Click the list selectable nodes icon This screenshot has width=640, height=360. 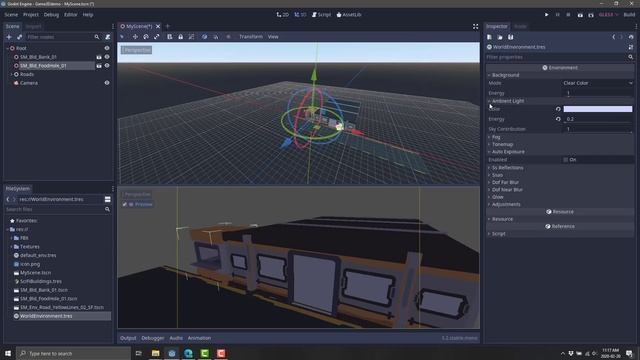click(169, 37)
